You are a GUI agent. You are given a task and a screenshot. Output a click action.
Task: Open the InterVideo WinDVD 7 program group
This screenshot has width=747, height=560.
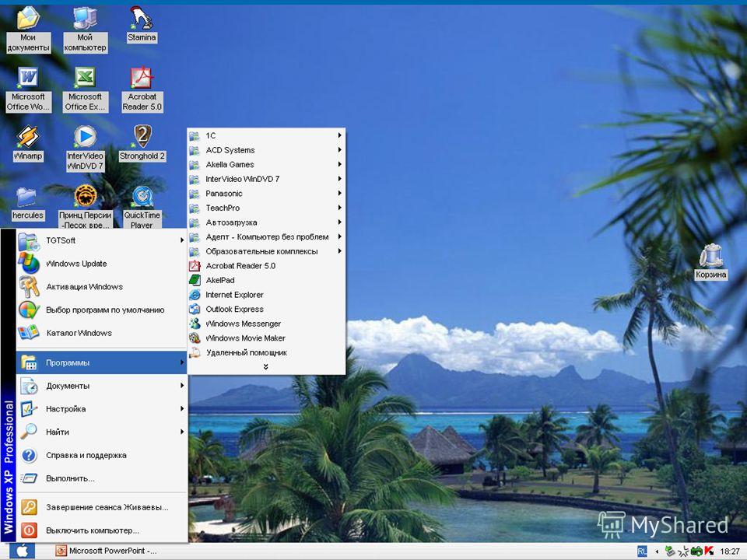[266, 179]
